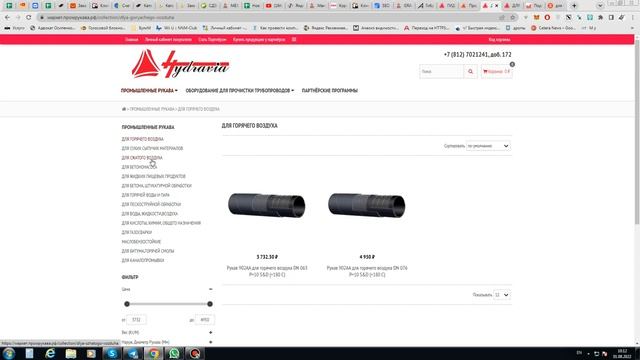Click the minimum price field showing 3732
The height and width of the screenshot is (360, 640).
click(x=136, y=320)
